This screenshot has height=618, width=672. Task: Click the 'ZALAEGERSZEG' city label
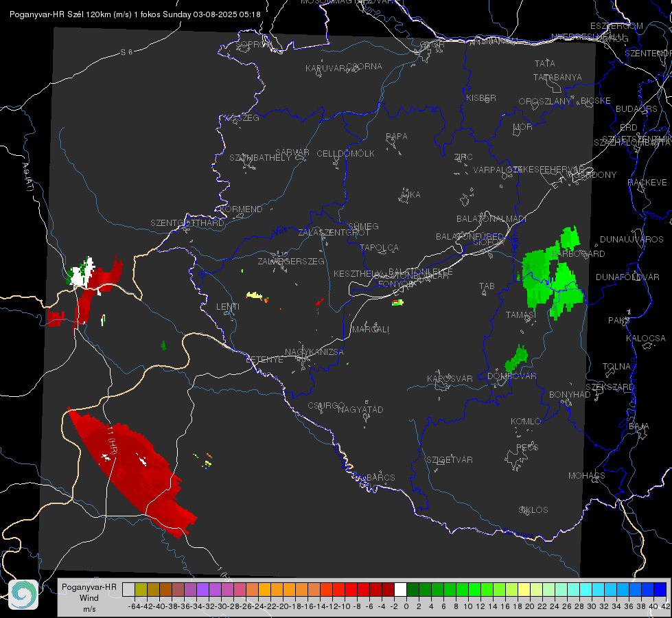291,261
